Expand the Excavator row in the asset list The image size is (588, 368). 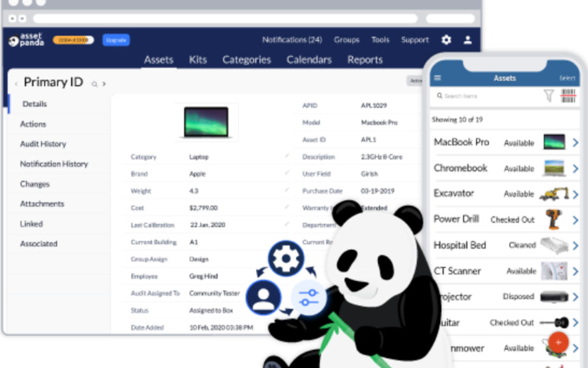click(575, 194)
